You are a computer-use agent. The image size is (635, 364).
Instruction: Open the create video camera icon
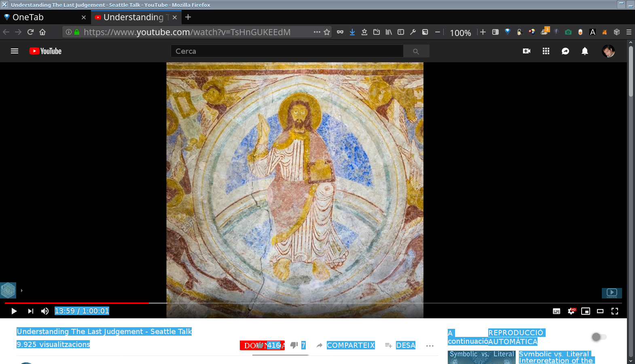(x=527, y=51)
